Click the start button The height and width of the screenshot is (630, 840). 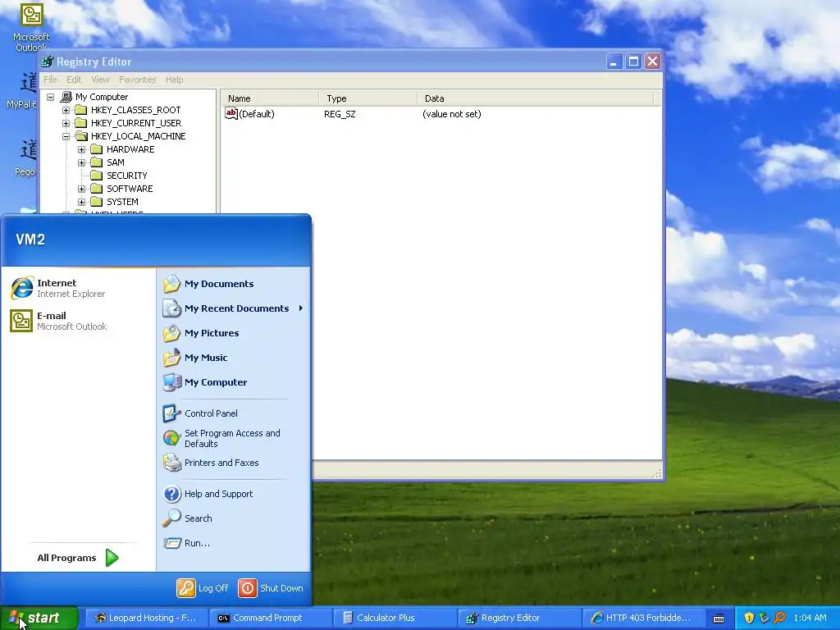coord(39,618)
